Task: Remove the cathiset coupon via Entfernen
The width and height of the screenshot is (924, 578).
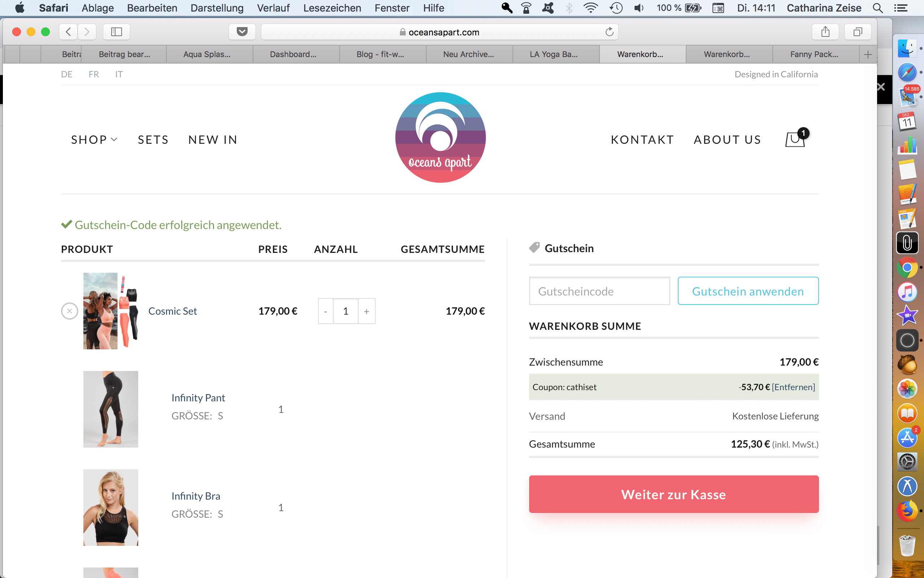Action: pyautogui.click(x=793, y=387)
